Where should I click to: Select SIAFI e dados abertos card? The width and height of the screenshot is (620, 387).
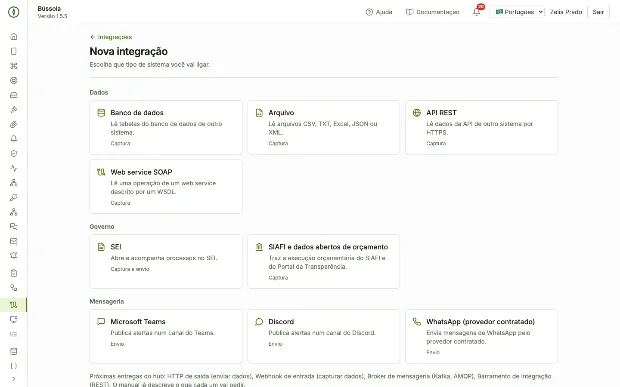(x=323, y=261)
